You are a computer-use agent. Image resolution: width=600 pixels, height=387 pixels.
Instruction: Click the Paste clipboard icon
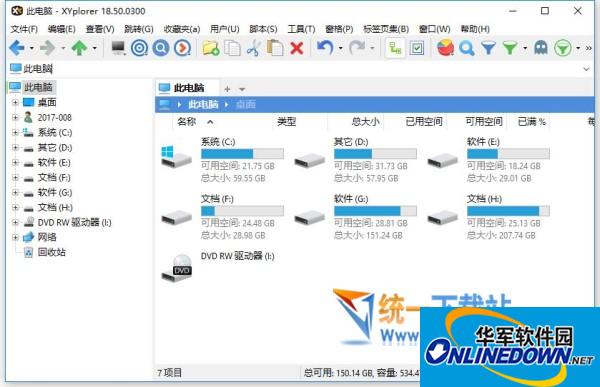click(x=275, y=48)
